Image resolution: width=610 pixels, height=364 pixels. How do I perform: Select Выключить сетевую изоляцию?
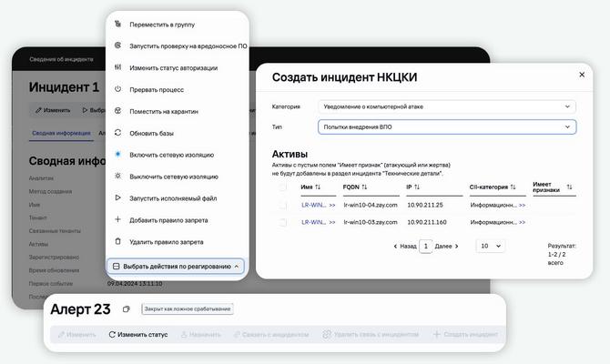(174, 177)
